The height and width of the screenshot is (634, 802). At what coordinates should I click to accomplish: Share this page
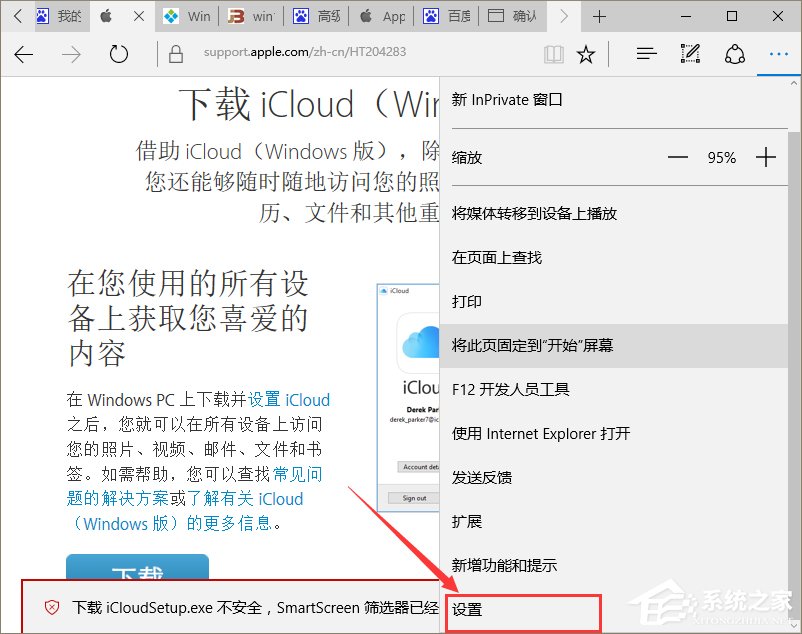point(735,54)
